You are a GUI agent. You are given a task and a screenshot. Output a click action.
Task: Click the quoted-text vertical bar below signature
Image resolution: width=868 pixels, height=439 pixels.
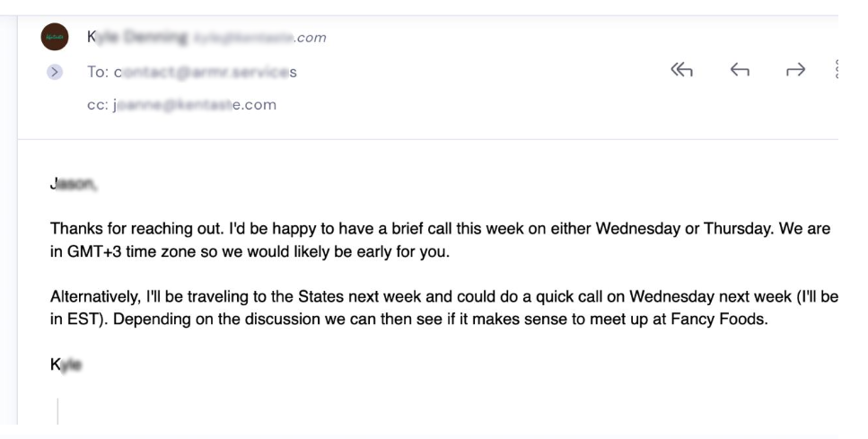[x=57, y=411]
